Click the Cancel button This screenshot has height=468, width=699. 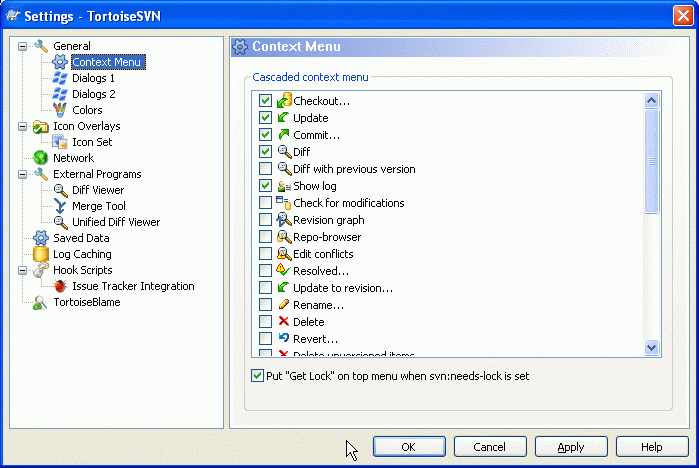click(490, 447)
